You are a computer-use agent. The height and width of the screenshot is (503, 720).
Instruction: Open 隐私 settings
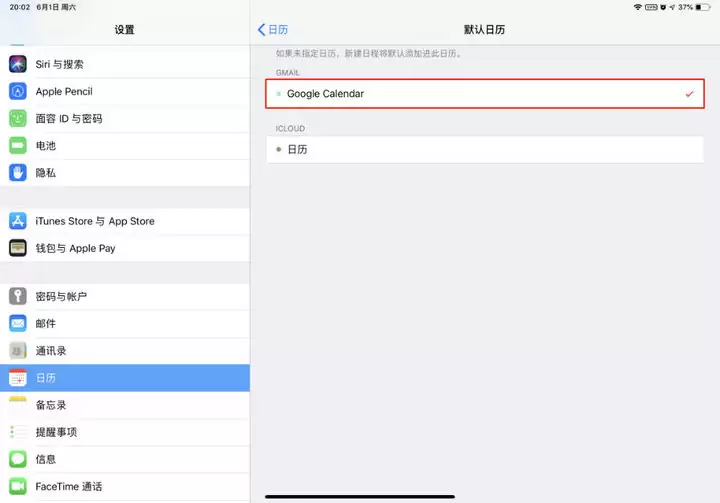[x=125, y=173]
